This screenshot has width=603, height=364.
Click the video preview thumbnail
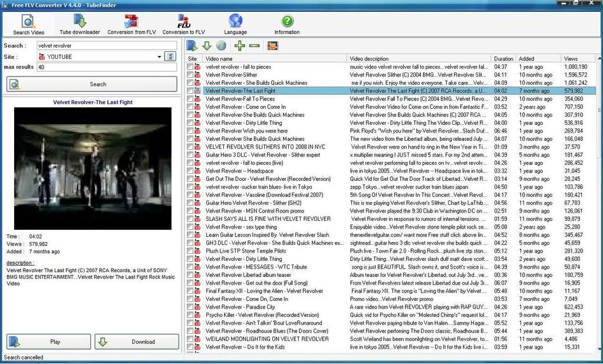[x=93, y=168]
